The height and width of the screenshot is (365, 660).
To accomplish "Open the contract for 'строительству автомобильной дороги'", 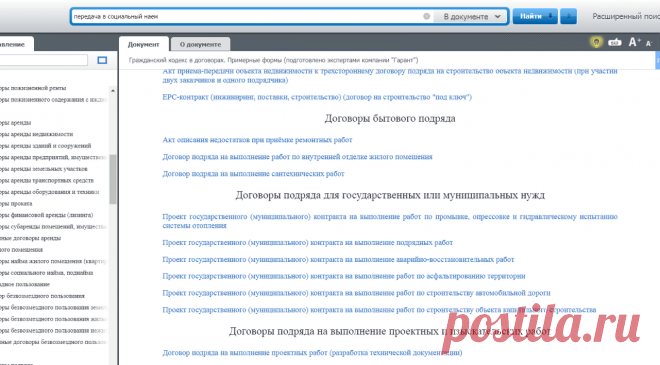I will pos(356,293).
